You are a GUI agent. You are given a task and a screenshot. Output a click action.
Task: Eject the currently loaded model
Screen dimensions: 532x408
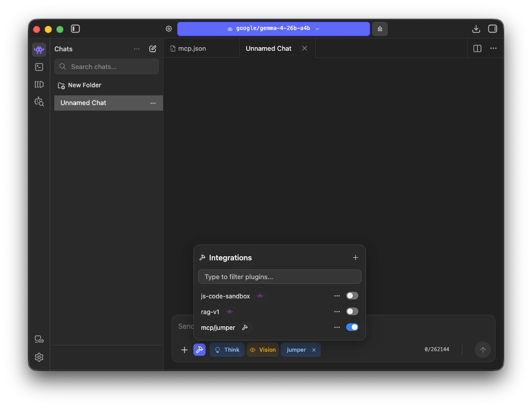point(380,29)
